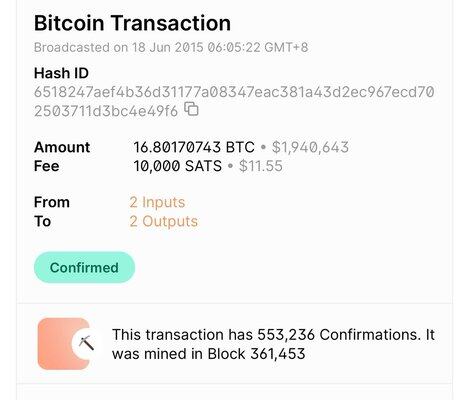Viewport: 468px width, 400px height.
Task: Open the 2 Outputs link
Action: pos(164,221)
